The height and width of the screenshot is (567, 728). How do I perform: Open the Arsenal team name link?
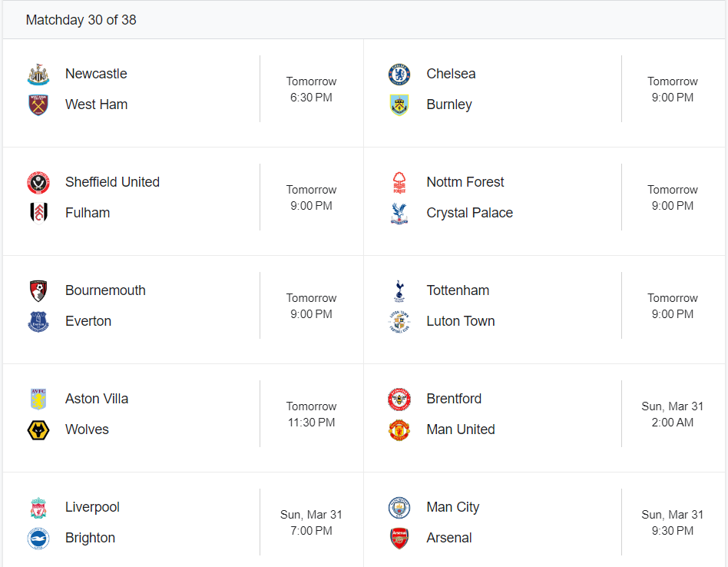449,538
